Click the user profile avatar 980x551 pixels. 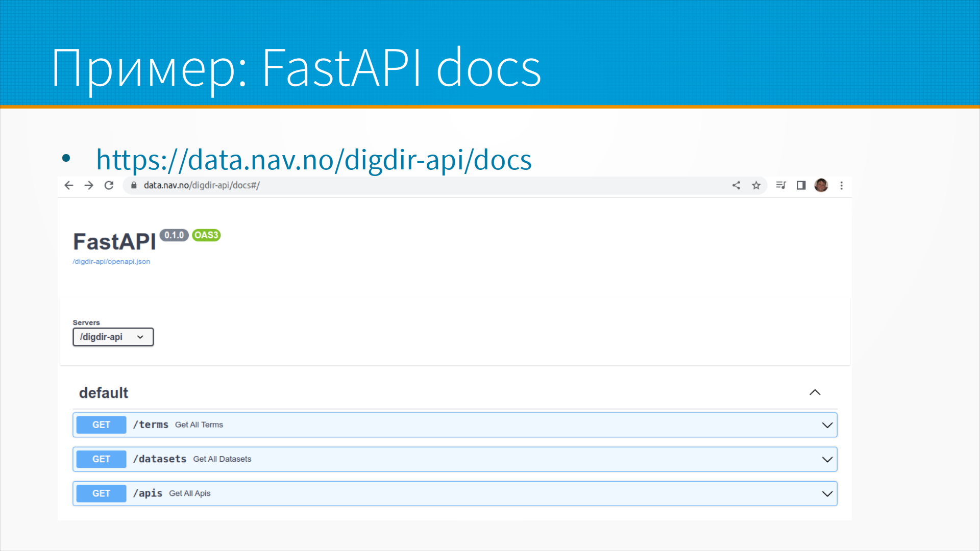point(821,185)
